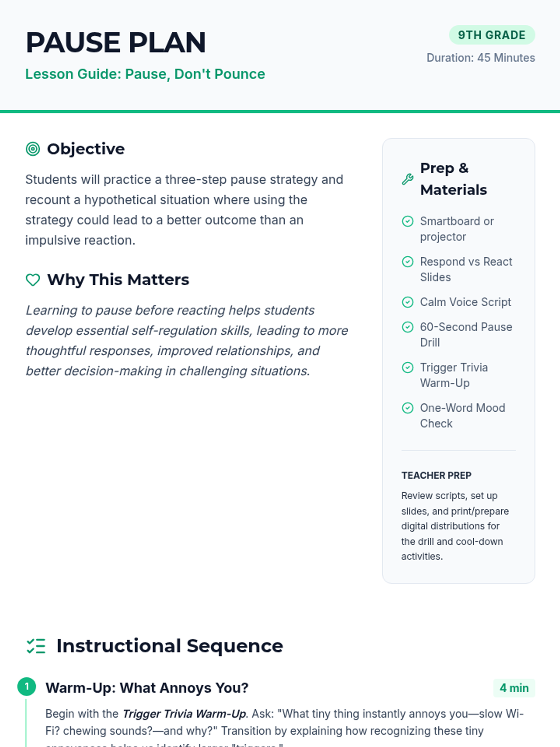560x747 pixels.
Task: Click the TEACHER PREP label
Action: click(436, 476)
